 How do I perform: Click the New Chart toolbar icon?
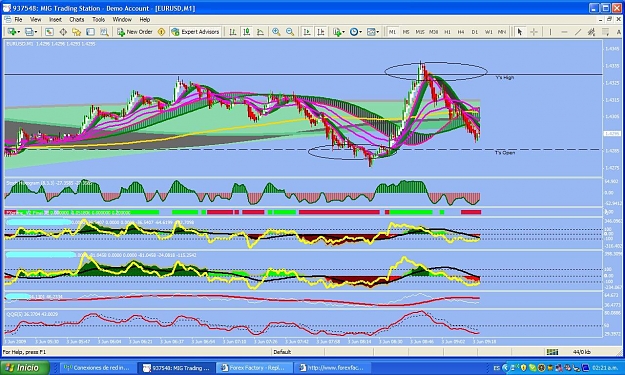tap(12, 32)
